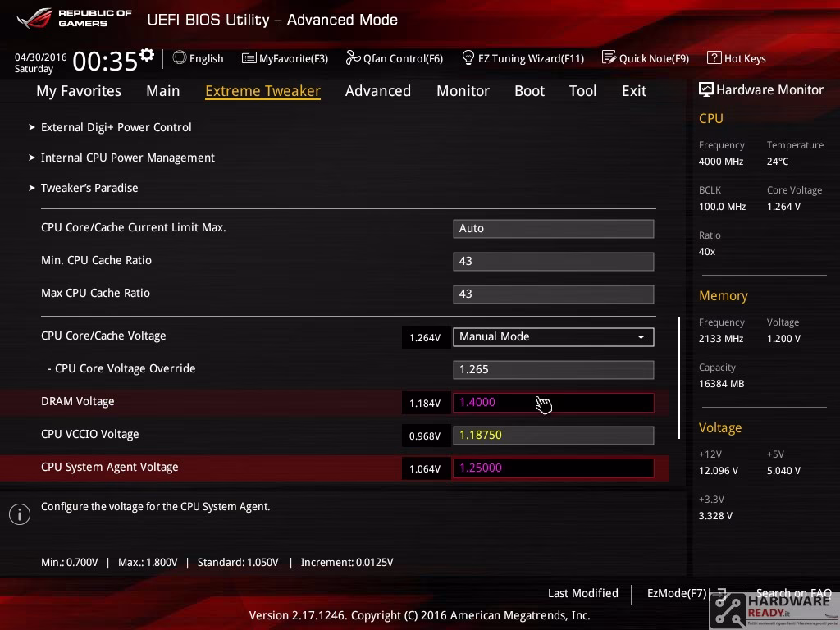
Task: Click the settings list scrollbar
Action: click(678, 377)
